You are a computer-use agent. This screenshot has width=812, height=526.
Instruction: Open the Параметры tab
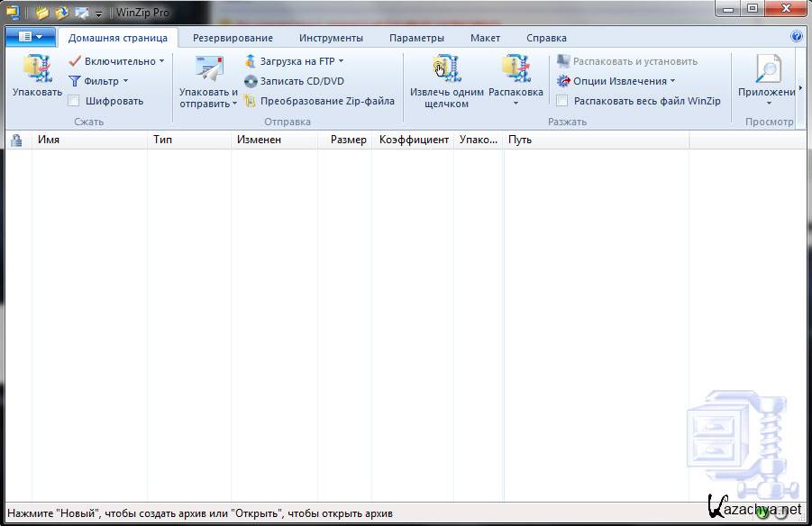point(416,38)
